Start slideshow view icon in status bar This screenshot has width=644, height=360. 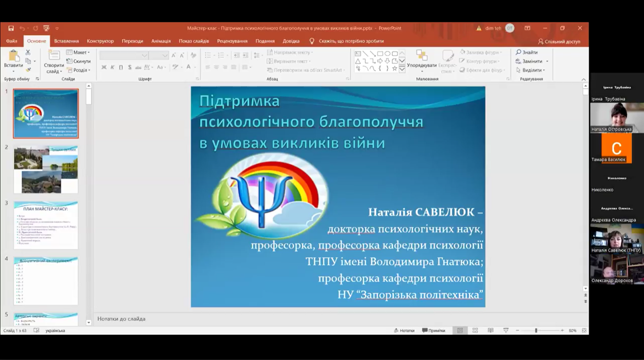(x=506, y=331)
